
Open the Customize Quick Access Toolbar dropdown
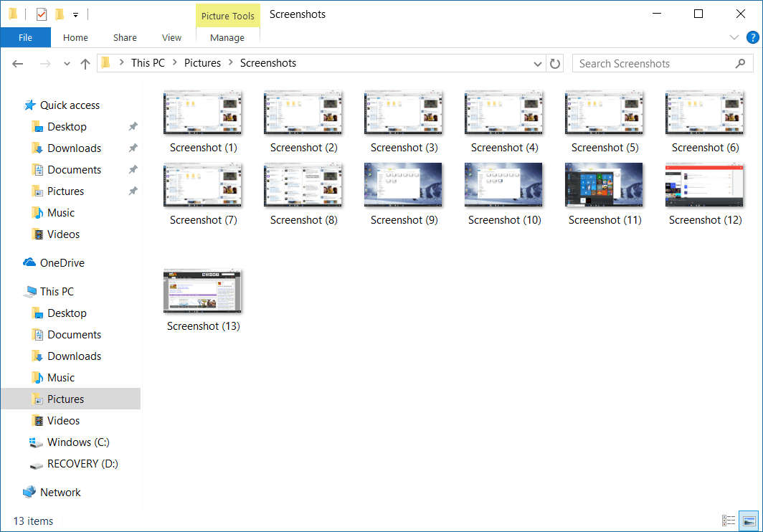pyautogui.click(x=75, y=14)
